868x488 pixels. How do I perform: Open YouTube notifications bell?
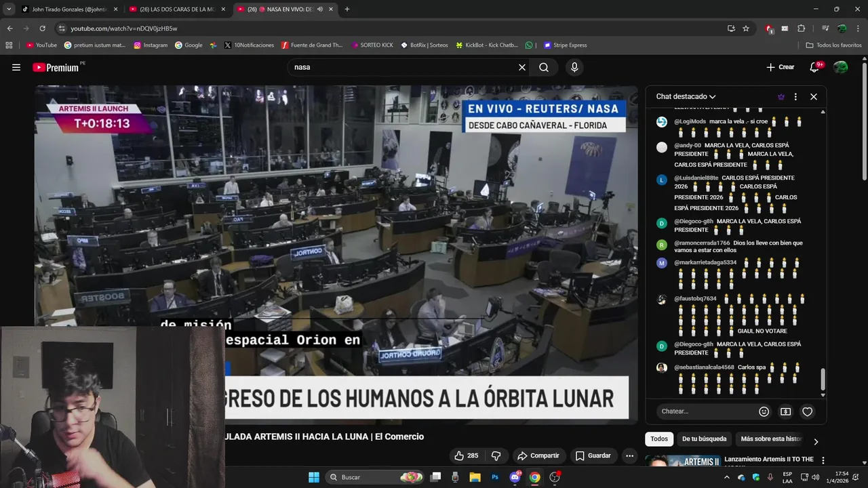pyautogui.click(x=815, y=67)
